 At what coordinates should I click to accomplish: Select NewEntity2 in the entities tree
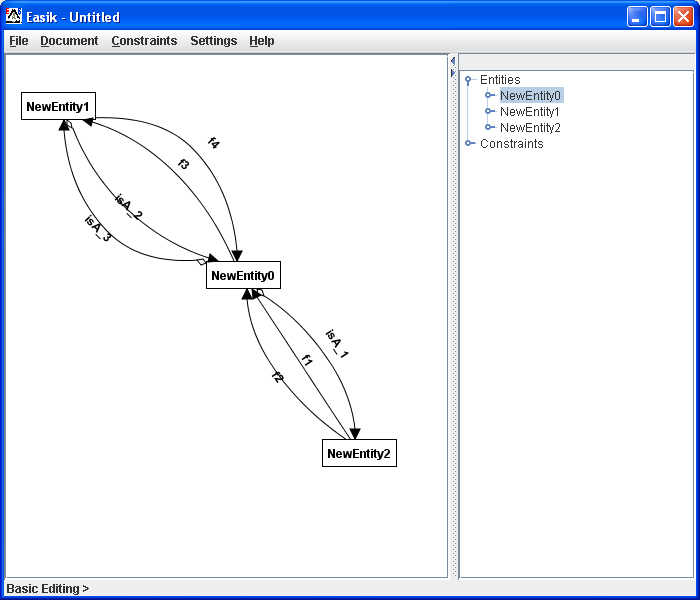click(530, 128)
